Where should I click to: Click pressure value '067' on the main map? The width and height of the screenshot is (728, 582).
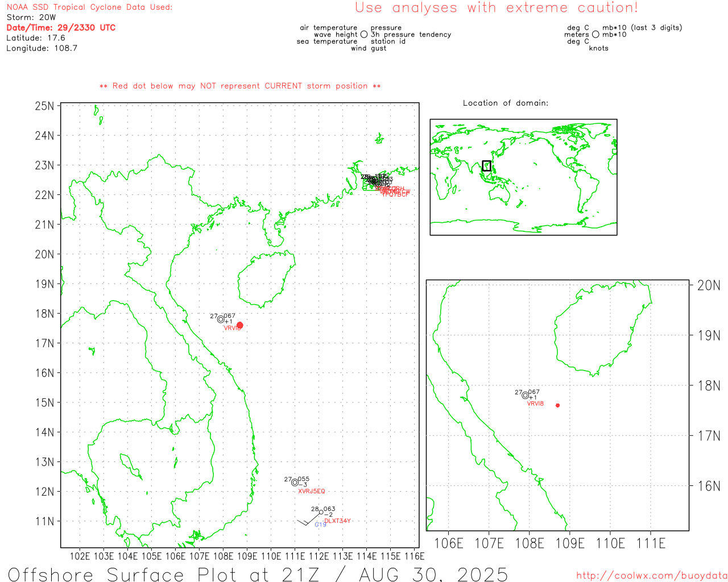(229, 316)
